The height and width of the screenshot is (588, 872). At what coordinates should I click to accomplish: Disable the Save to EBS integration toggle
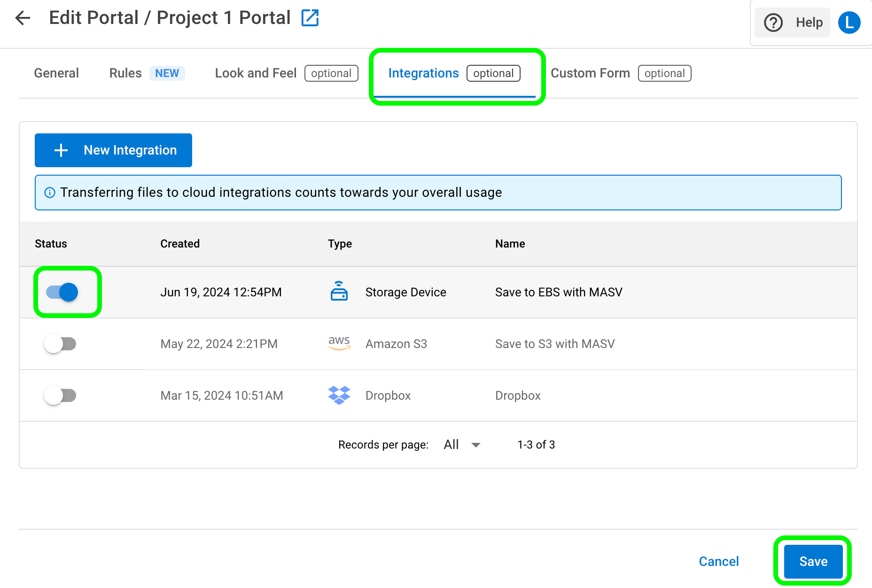point(62,292)
